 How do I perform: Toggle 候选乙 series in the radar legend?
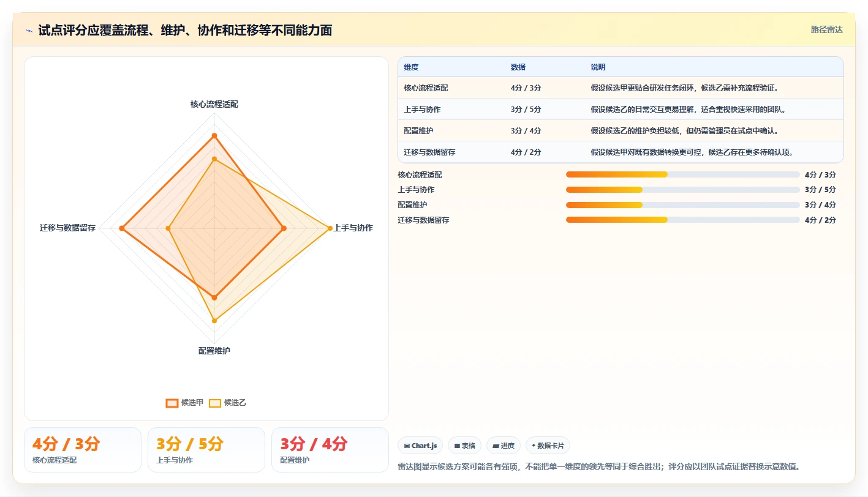click(228, 403)
